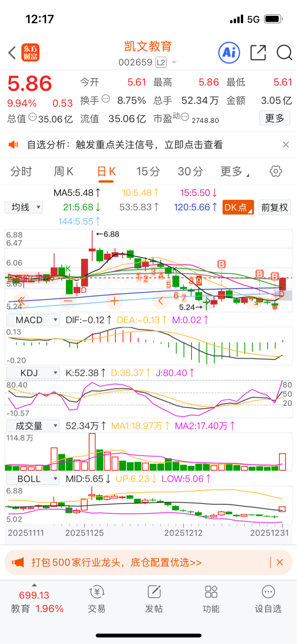
Task: Tap the 凯文教育 stock name title
Action: coord(148,46)
